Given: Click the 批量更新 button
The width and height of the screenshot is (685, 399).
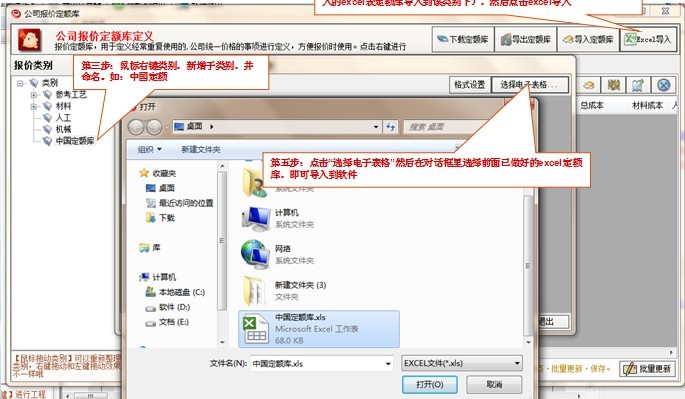Looking at the screenshot, I should 647,368.
